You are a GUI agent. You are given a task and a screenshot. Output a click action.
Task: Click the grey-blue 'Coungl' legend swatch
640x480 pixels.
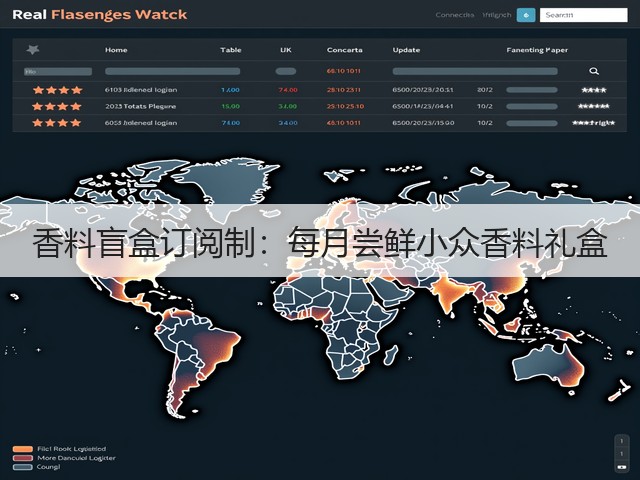pyautogui.click(x=22, y=467)
